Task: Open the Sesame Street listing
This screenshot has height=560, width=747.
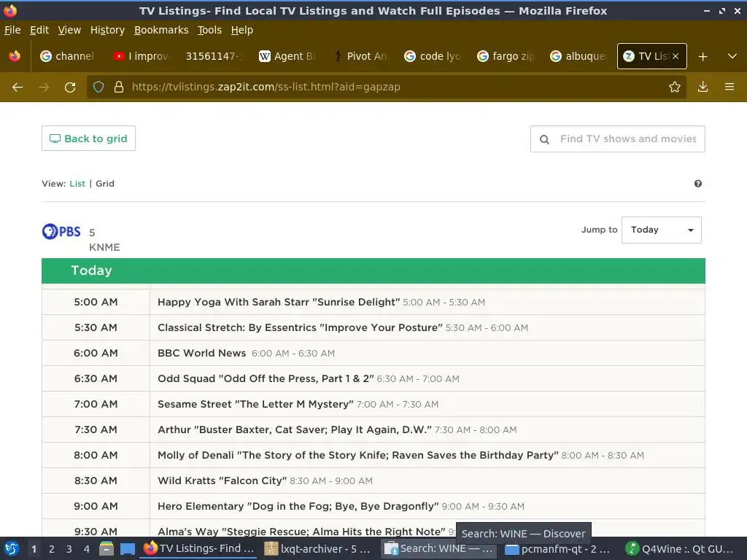Action: (255, 404)
